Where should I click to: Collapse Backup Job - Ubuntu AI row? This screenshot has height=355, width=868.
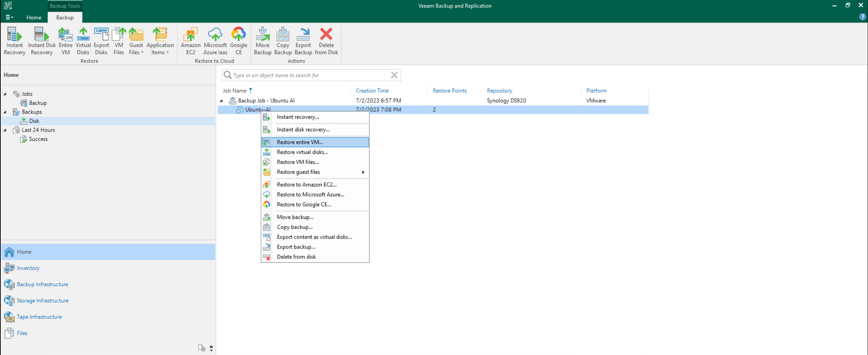point(221,101)
